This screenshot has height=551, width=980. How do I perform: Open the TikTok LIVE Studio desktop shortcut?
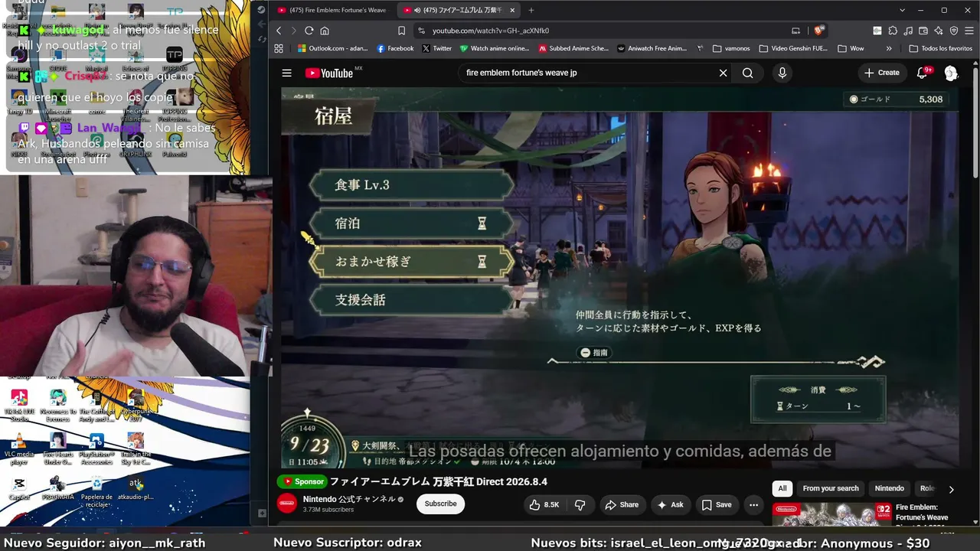(19, 404)
